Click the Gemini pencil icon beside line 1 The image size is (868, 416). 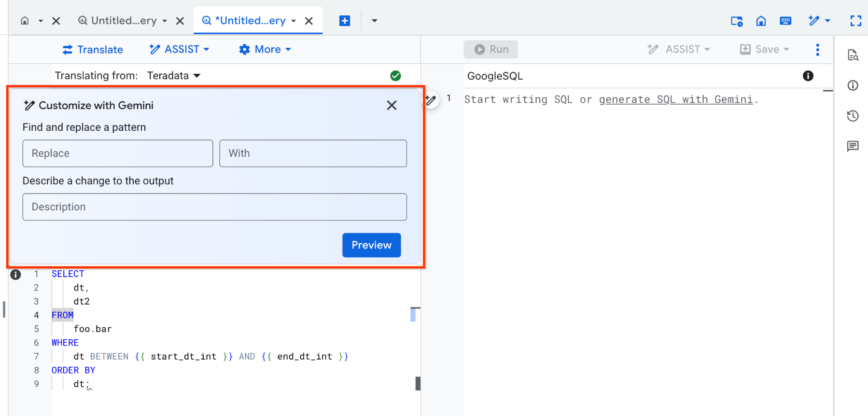click(431, 100)
